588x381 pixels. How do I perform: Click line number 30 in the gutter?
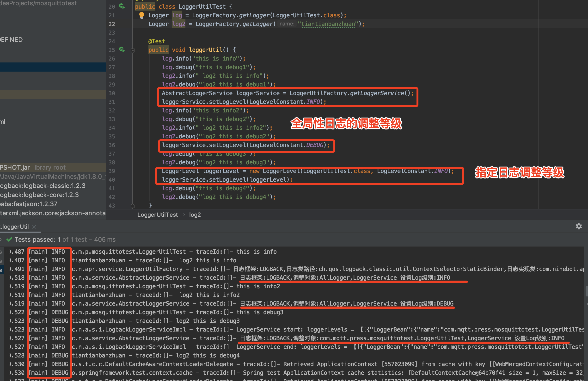tap(112, 93)
